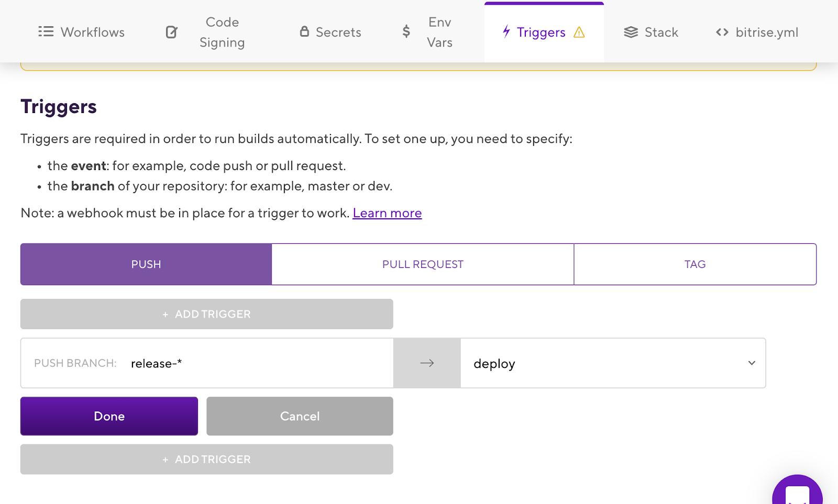
Task: Open the Workflows tab
Action: [92, 32]
